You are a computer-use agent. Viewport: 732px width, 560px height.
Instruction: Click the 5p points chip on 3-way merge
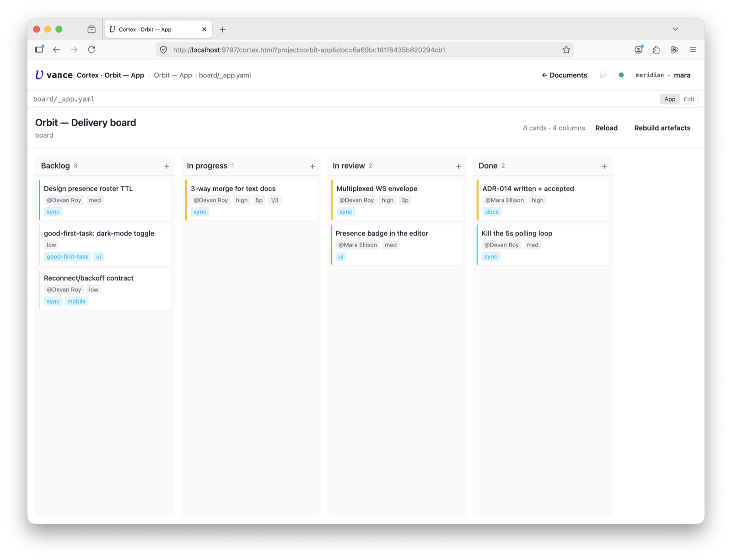259,200
